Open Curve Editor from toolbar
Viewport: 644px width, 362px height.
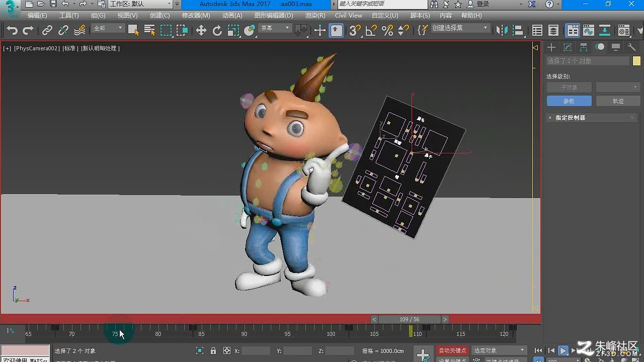[589, 31]
